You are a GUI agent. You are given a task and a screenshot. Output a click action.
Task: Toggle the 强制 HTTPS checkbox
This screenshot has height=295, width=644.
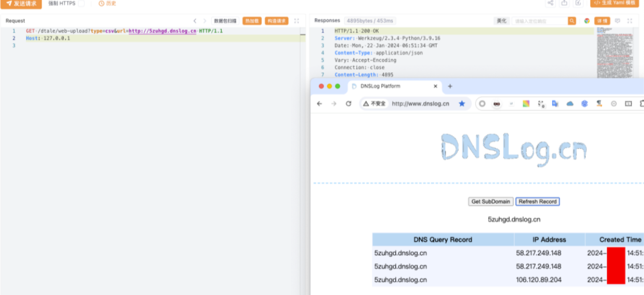click(82, 3)
